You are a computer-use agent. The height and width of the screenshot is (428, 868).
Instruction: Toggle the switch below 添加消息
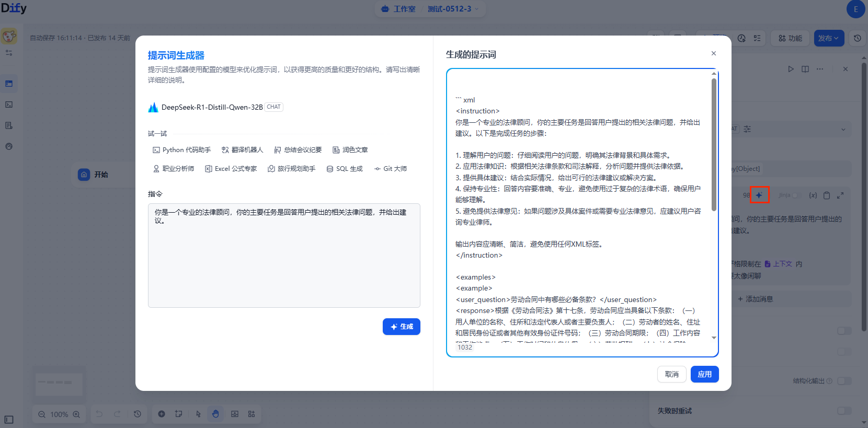pyautogui.click(x=844, y=331)
